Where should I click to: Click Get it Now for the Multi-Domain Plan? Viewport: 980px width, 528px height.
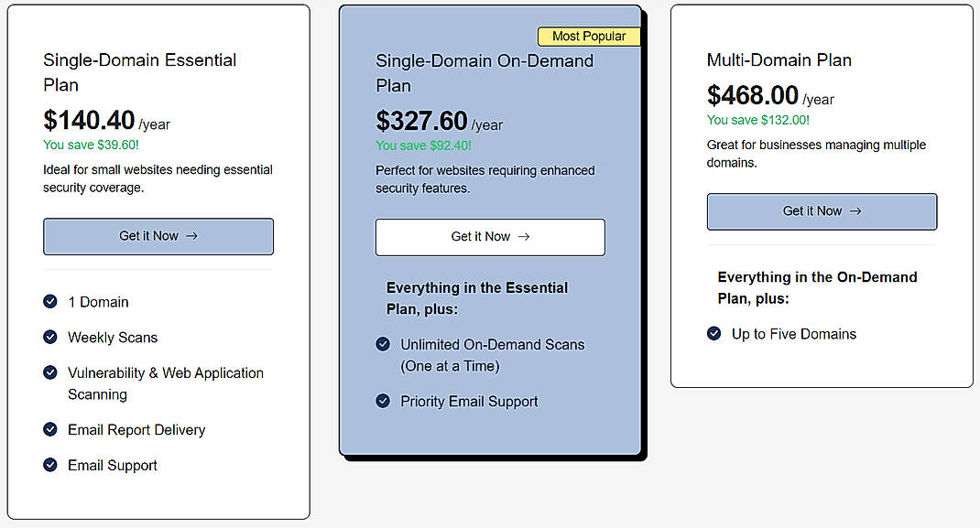[x=821, y=210]
